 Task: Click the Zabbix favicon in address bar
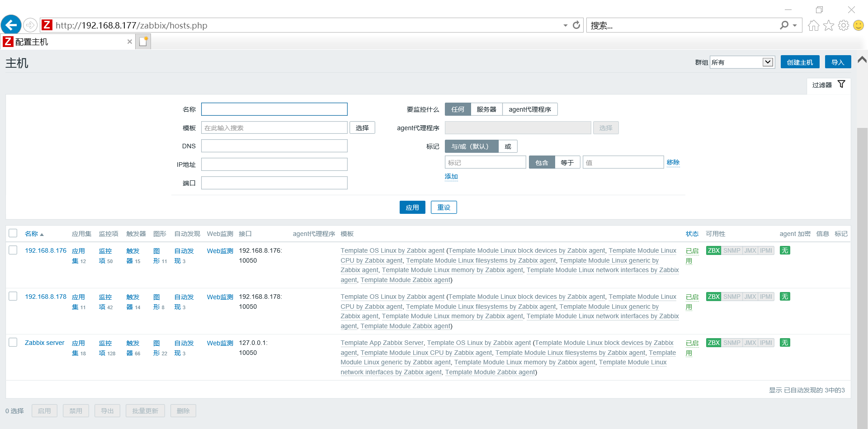click(47, 25)
